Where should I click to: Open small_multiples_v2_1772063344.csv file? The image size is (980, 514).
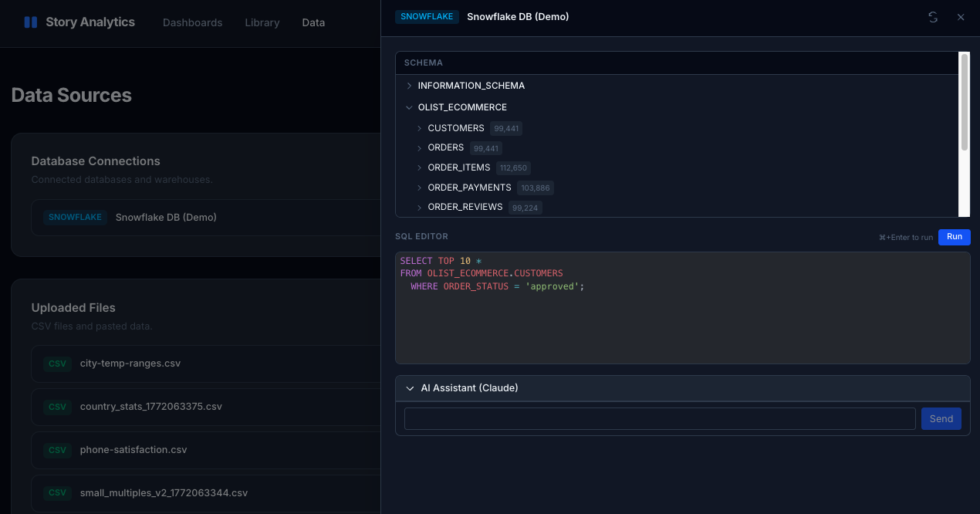point(164,493)
